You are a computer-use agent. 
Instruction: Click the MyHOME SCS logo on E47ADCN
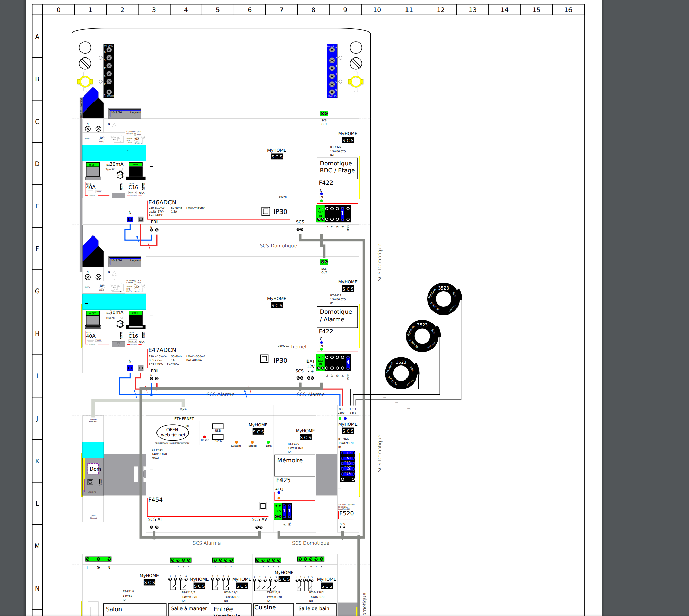pyautogui.click(x=277, y=302)
